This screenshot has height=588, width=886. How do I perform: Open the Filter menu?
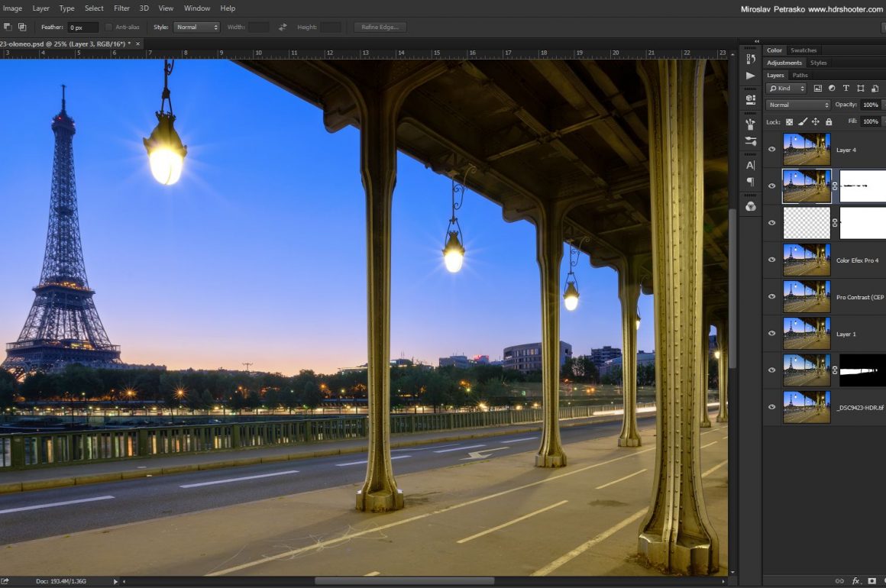(x=121, y=8)
